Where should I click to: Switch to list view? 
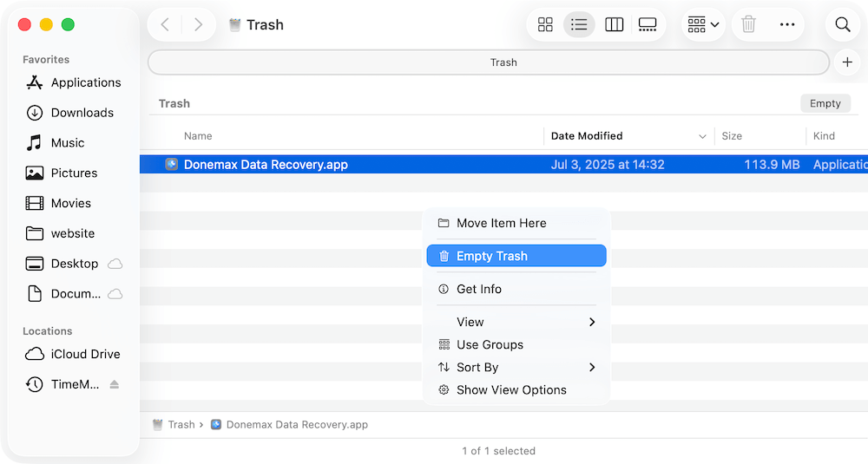coord(579,24)
